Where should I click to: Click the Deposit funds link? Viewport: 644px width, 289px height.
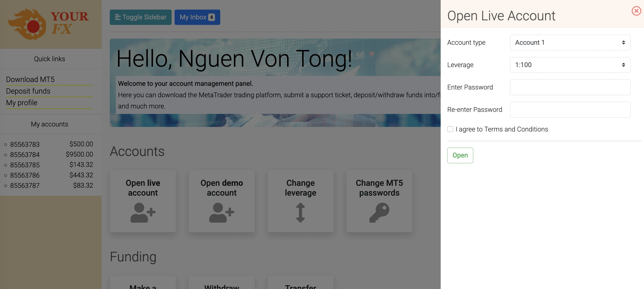[28, 91]
